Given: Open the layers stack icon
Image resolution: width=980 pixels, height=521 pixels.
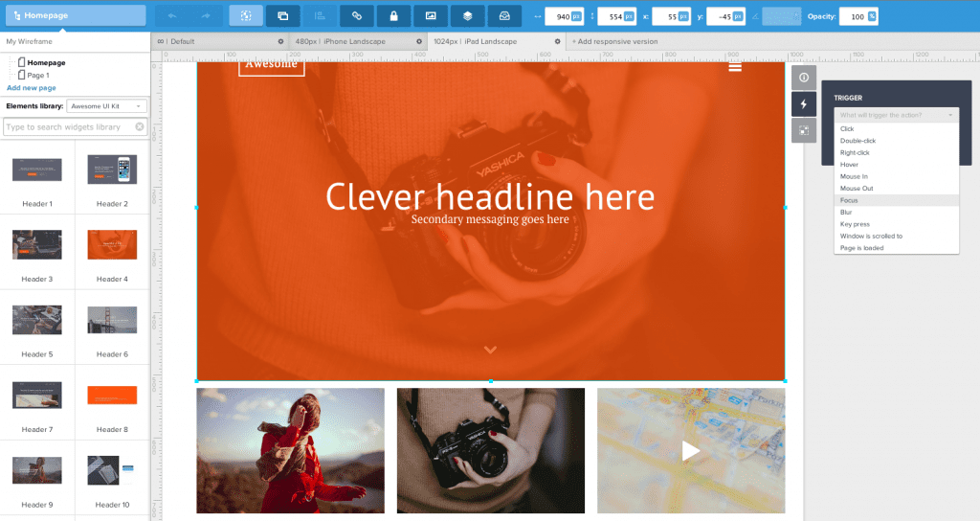Looking at the screenshot, I should pos(468,16).
